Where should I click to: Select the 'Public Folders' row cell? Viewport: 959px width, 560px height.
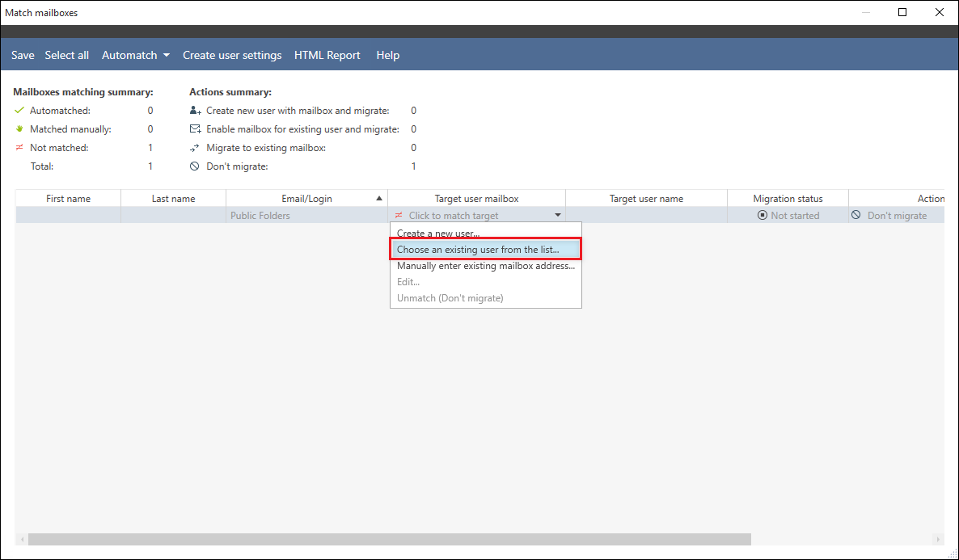[x=306, y=215]
